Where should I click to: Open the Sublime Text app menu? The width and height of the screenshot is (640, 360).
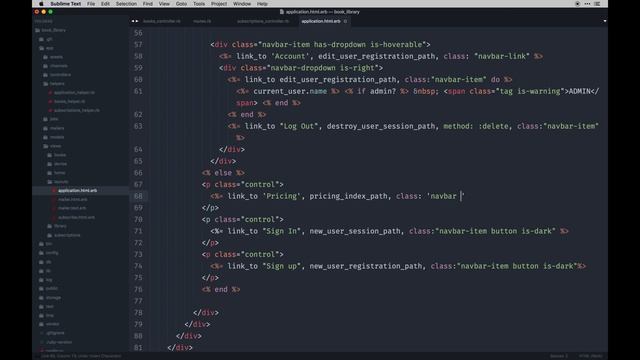click(65, 4)
